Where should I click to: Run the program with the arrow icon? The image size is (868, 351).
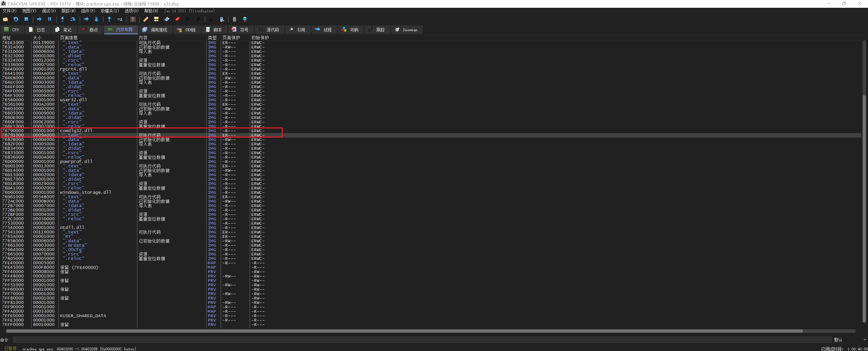(x=39, y=19)
